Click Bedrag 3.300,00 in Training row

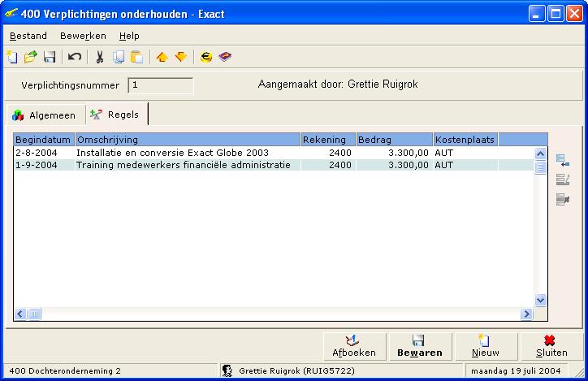(x=408, y=165)
